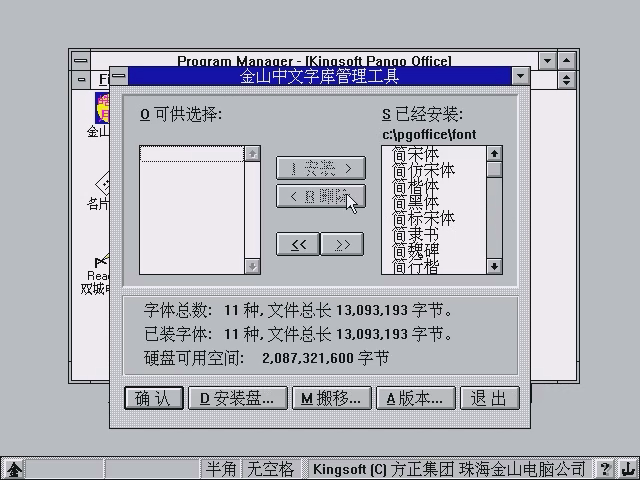Click the 硬盘可用空间 disk space line
The height and width of the screenshot is (480, 640).
tap(266, 358)
